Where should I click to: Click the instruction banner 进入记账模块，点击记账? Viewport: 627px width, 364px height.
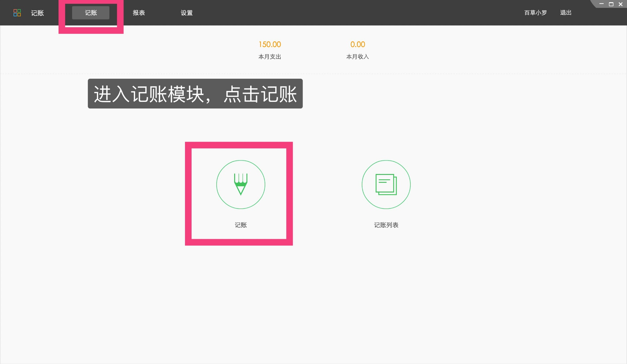point(195,94)
